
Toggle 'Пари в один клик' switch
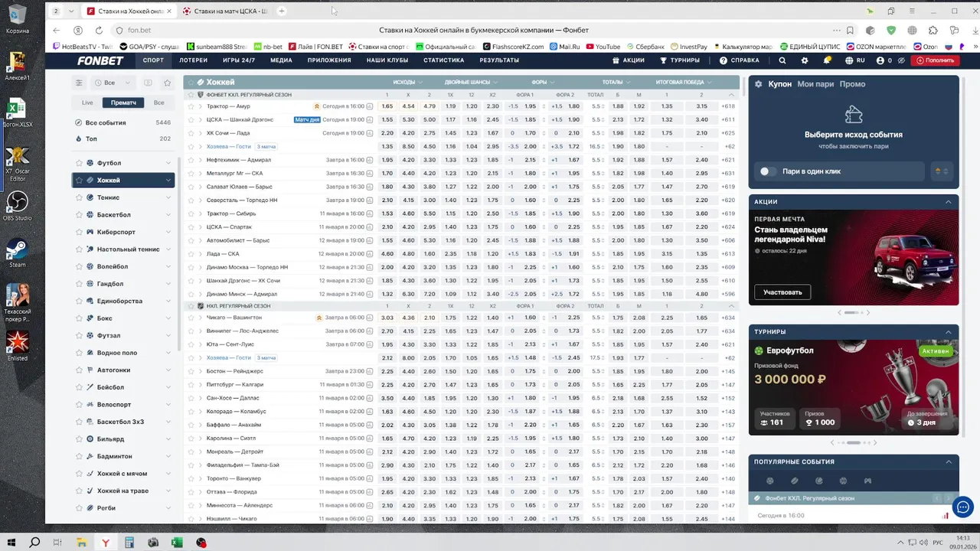769,171
